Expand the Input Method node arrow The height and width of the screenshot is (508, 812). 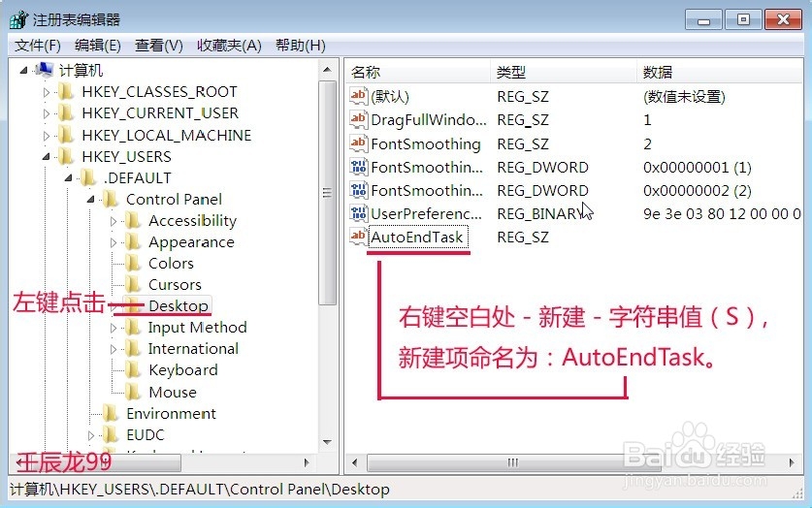point(114,328)
